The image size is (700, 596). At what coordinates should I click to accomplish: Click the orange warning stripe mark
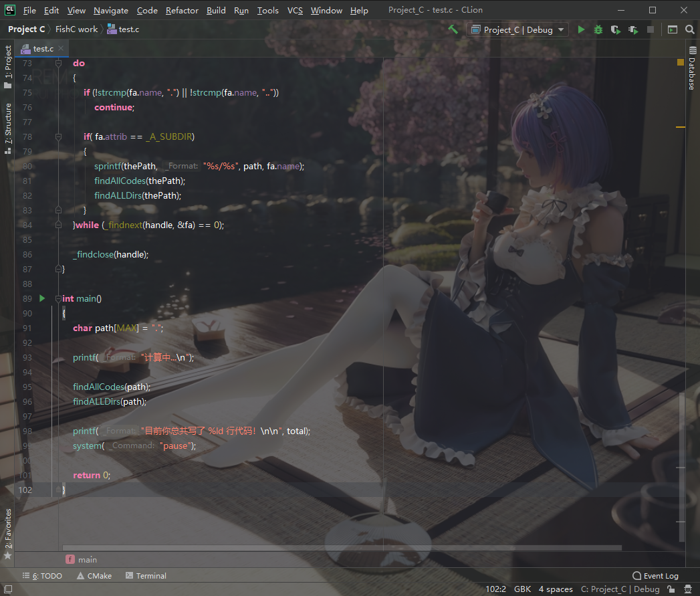681,127
